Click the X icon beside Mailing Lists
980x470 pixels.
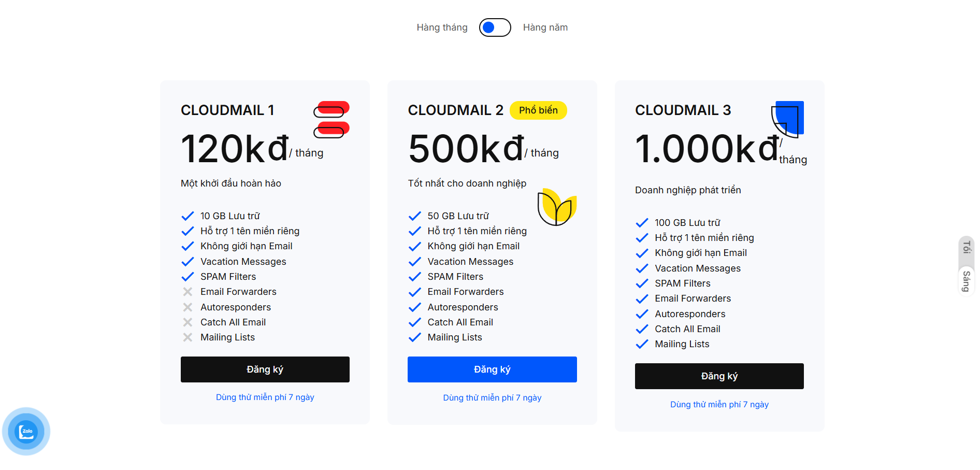tap(188, 337)
